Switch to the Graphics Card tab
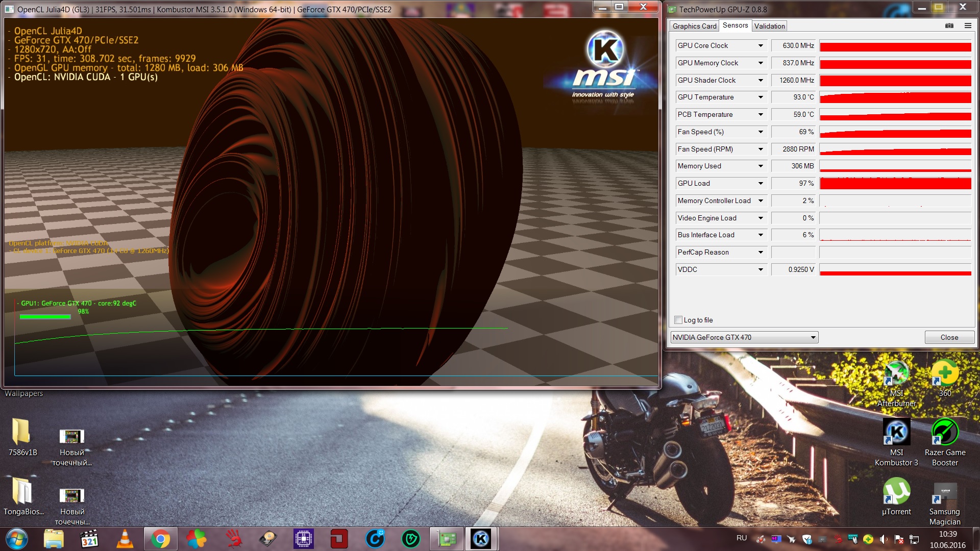The width and height of the screenshot is (980, 551). (694, 26)
